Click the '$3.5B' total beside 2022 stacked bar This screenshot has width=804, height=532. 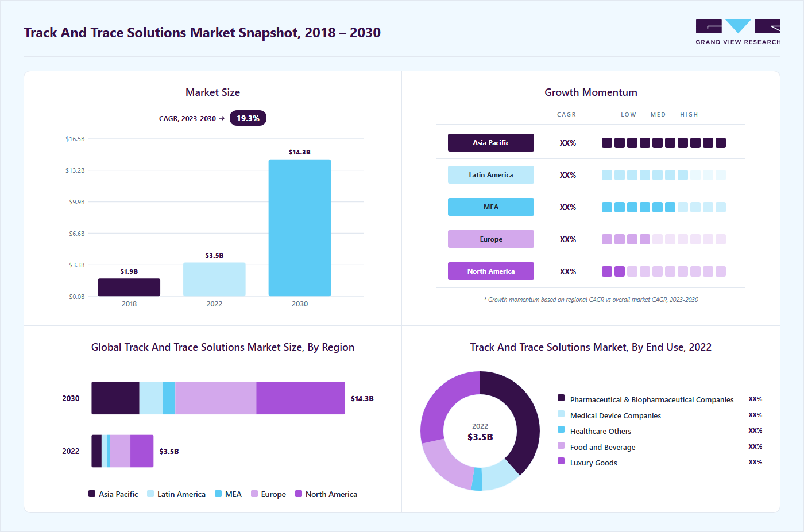click(169, 452)
